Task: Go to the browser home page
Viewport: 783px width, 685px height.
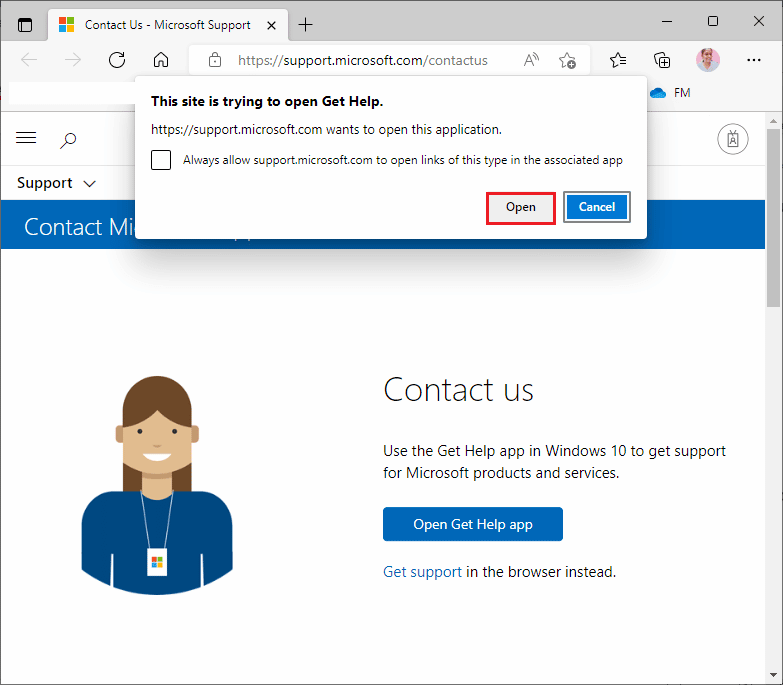Action: pos(161,60)
